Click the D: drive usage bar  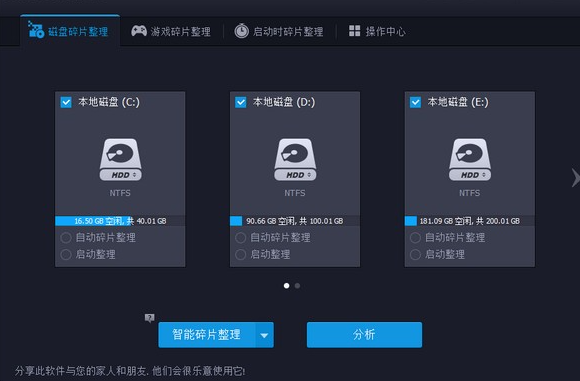click(295, 221)
